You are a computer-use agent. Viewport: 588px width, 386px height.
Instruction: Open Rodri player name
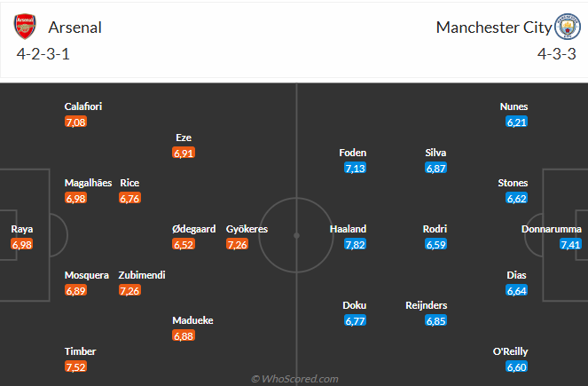coord(435,229)
